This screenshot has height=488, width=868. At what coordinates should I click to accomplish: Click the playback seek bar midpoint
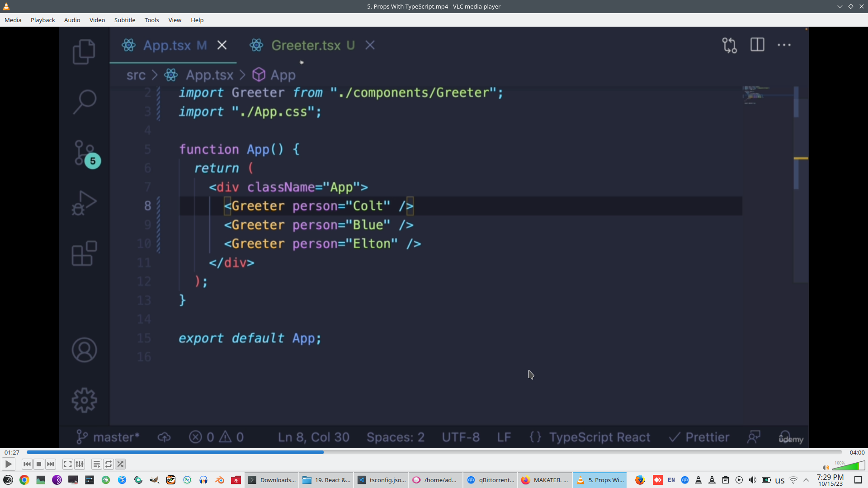tap(434, 452)
